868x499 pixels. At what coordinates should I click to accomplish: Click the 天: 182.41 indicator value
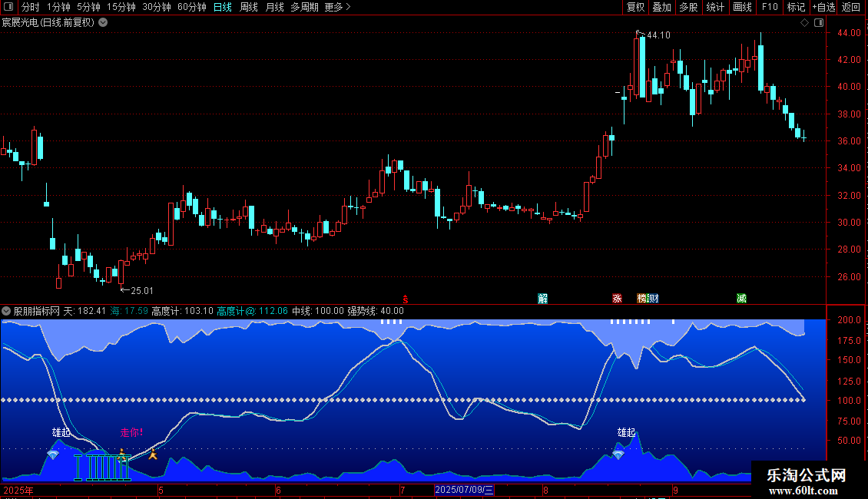(x=84, y=311)
